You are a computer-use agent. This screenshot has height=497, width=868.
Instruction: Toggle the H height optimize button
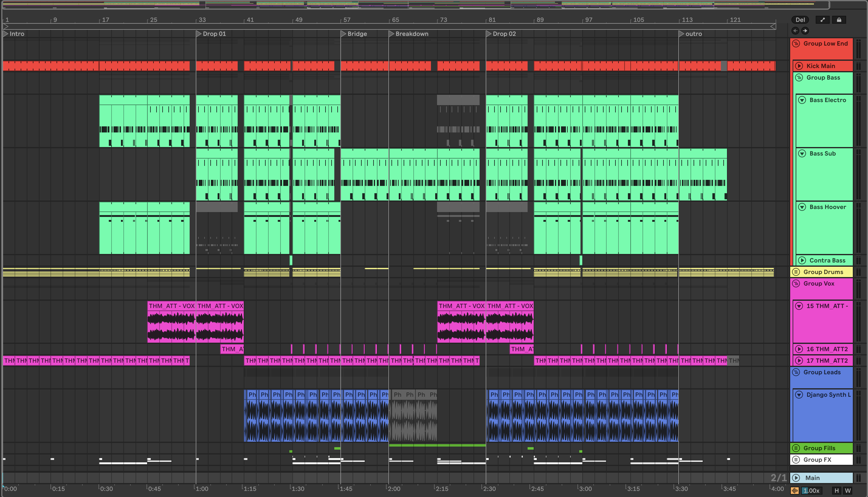pyautogui.click(x=837, y=491)
